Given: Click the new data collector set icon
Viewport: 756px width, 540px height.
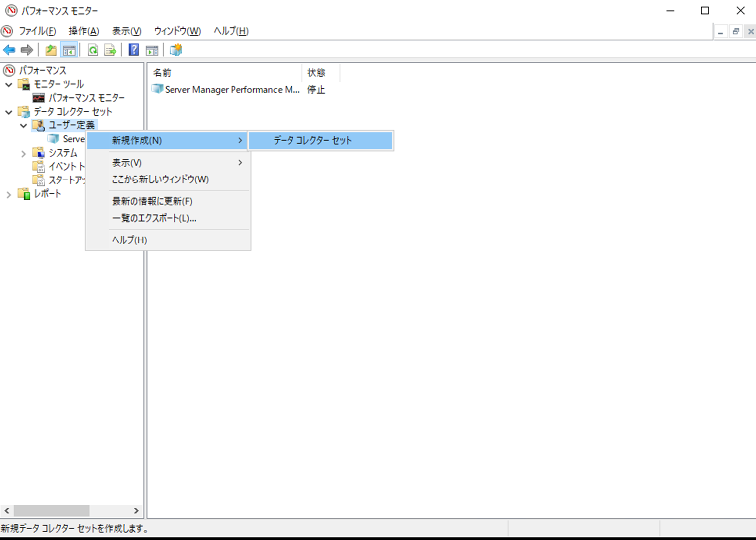Looking at the screenshot, I should tap(176, 50).
